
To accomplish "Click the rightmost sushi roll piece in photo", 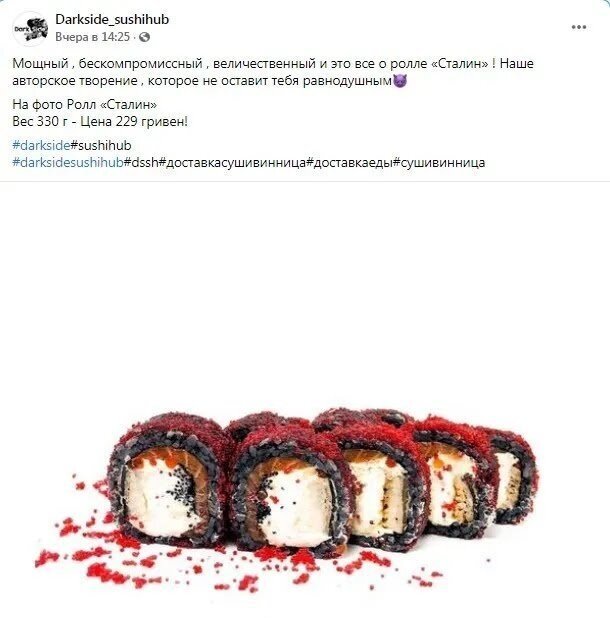I will 512,477.
